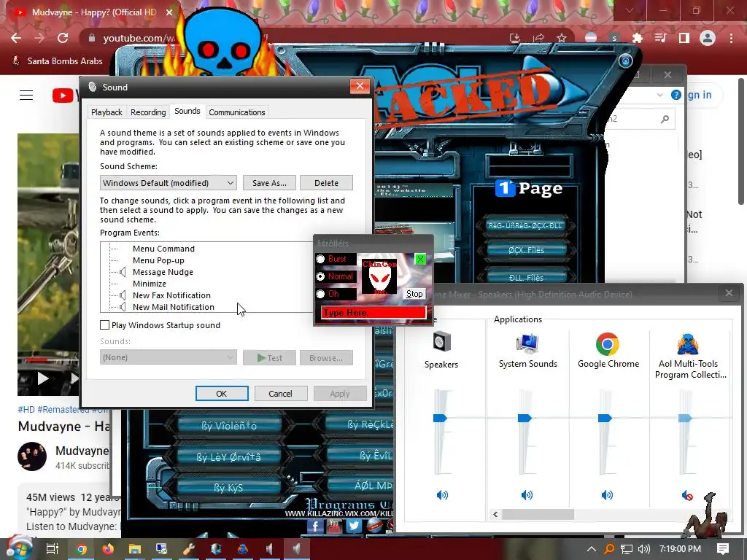Image resolution: width=747 pixels, height=560 pixels.
Task: Click the Stop button in Scrollers
Action: (x=414, y=294)
